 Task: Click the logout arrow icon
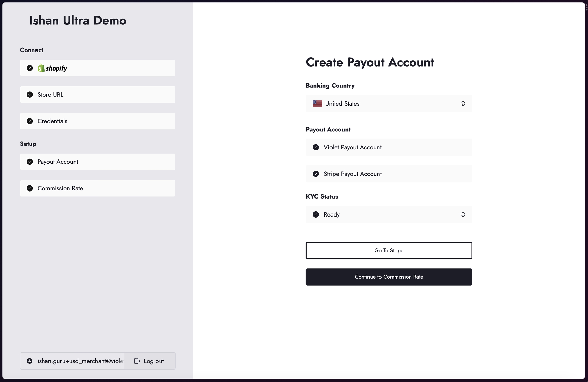(137, 361)
